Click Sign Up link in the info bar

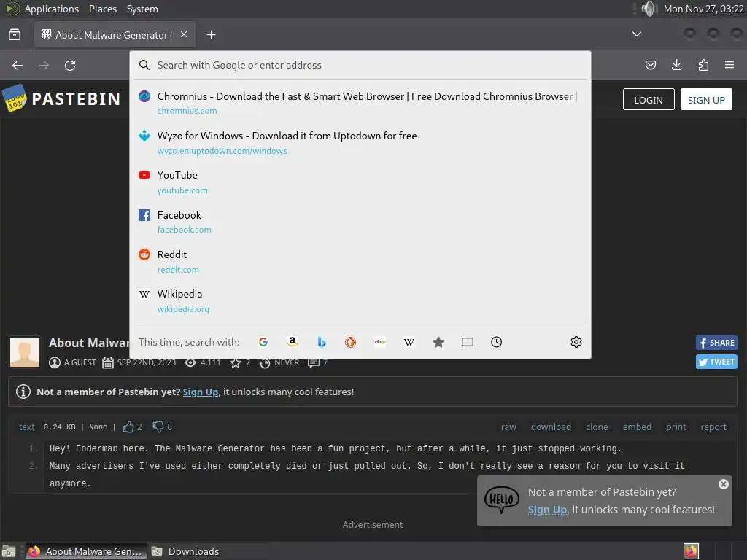201,392
